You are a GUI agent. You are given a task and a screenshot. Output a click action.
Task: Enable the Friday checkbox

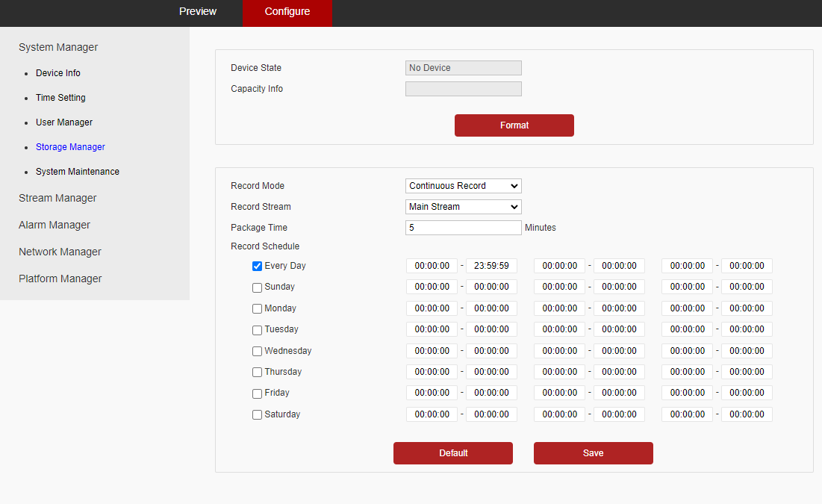[257, 393]
